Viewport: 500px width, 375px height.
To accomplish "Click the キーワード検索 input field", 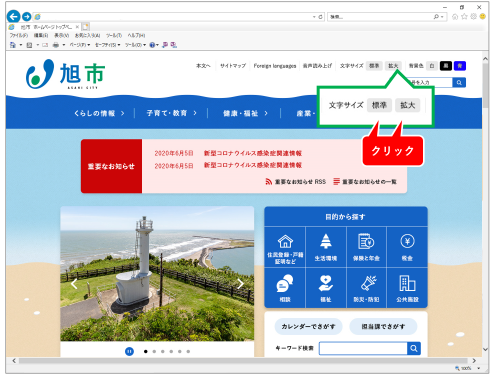I will (x=363, y=348).
